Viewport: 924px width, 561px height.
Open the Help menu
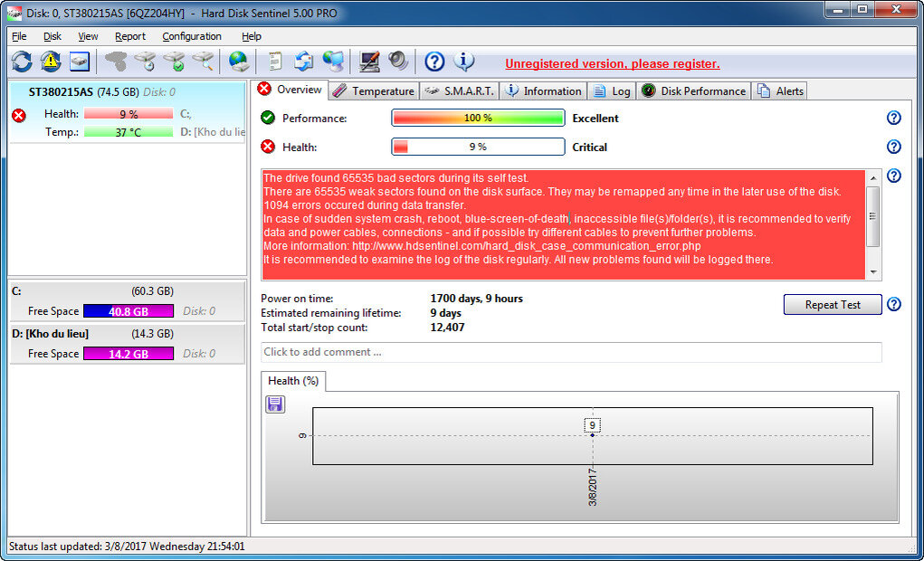(x=252, y=36)
